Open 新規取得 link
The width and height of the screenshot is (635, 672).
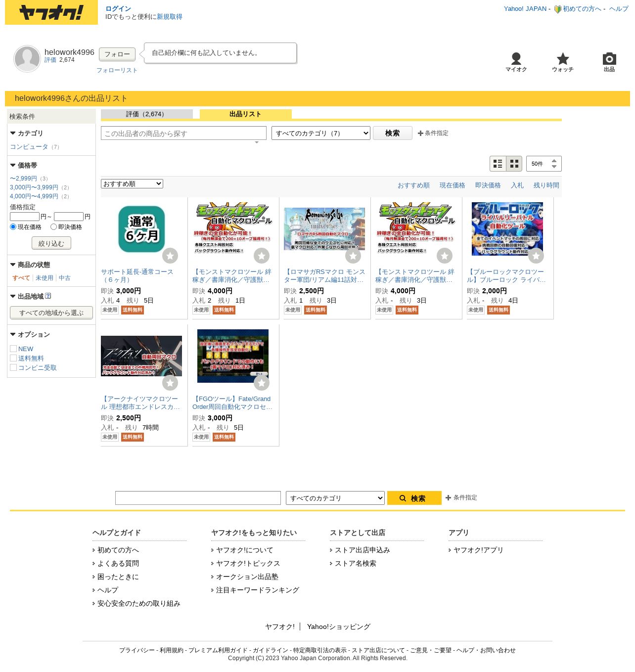coord(170,17)
